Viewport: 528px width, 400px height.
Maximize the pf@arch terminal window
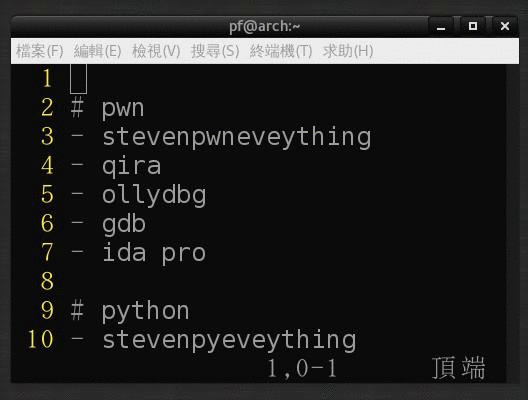point(473,26)
